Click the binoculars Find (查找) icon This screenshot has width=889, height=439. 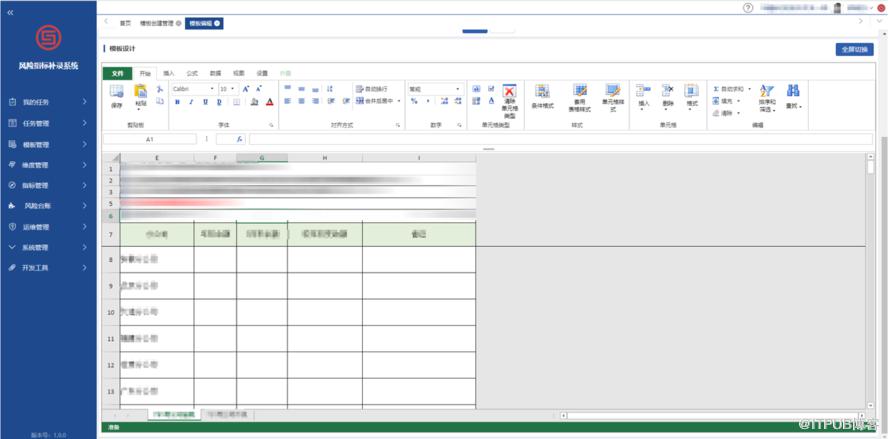[793, 91]
